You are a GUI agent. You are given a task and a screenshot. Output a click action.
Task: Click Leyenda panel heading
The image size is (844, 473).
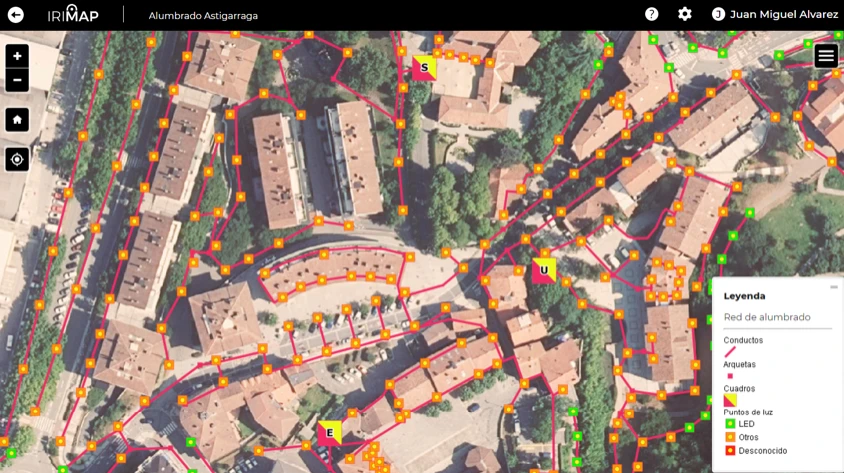tap(744, 296)
